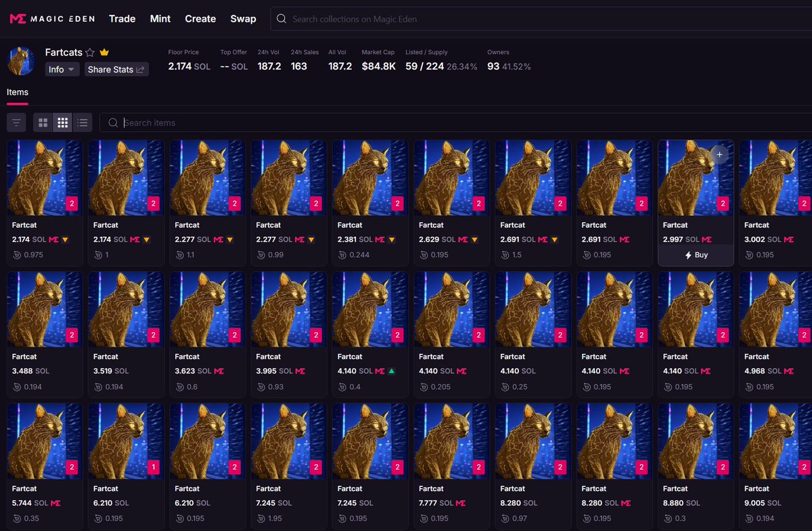
Task: Click the Share Stats button
Action: 116,69
